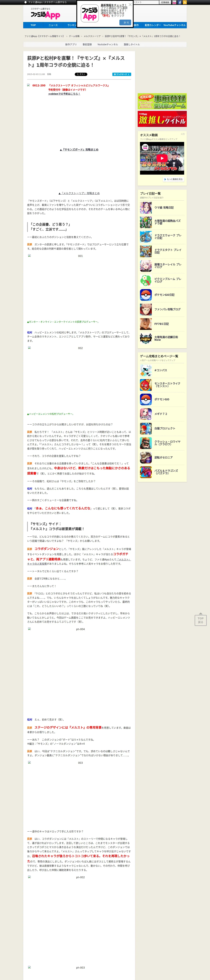Click the ウマ娘 攻略日記 text link
210x980 pixels.
(164, 208)
